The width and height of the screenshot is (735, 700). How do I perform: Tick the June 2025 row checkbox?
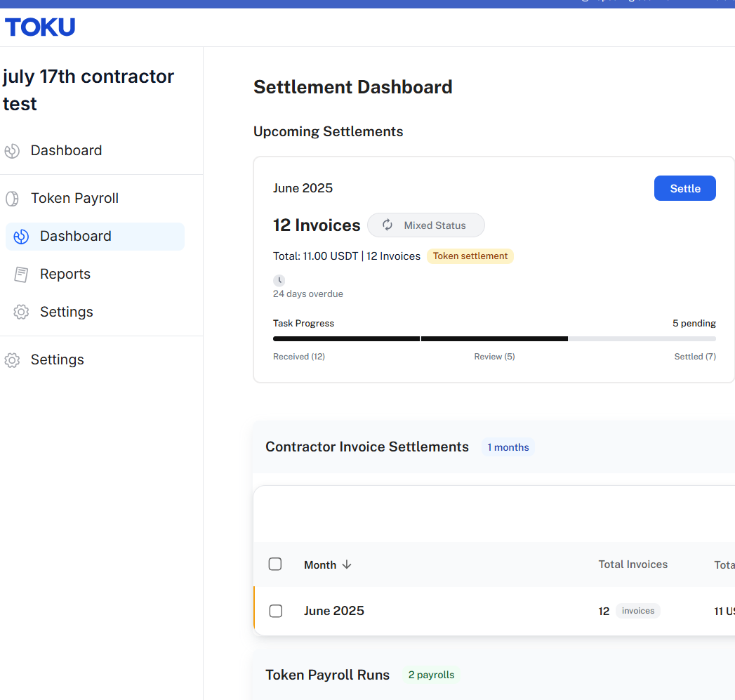(x=276, y=611)
